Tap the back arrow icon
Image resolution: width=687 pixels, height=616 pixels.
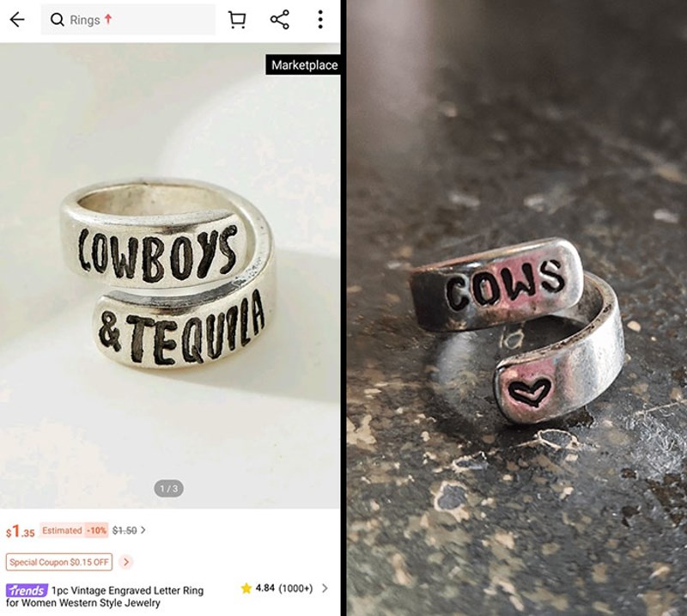pos(17,19)
